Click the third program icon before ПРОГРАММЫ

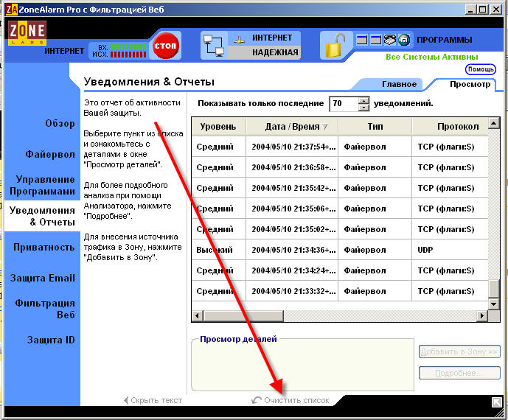390,40
